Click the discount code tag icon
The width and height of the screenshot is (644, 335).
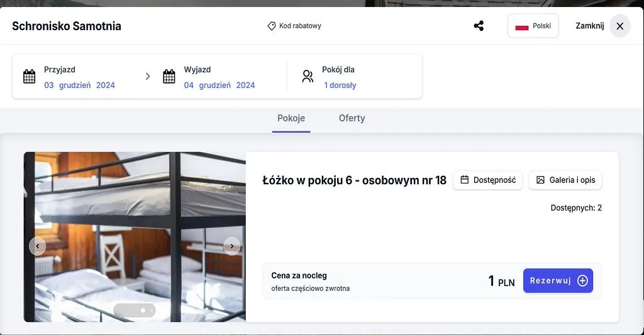tap(272, 26)
